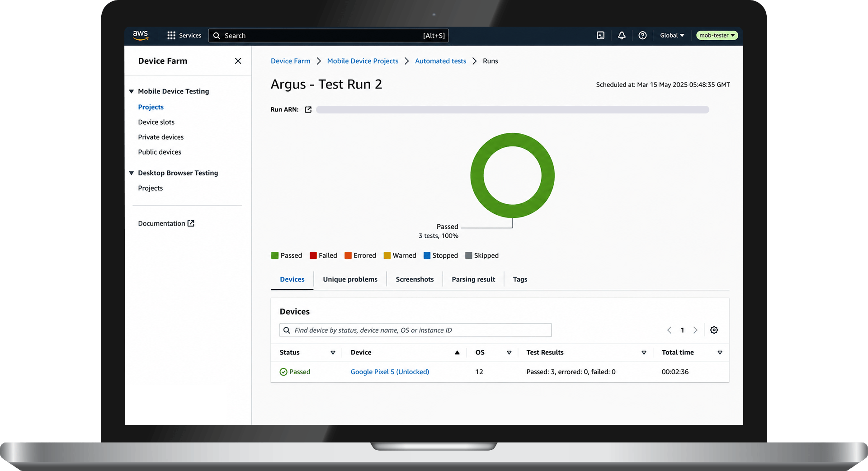The width and height of the screenshot is (868, 471).
Task: Open Projects under Mobile Device Testing
Action: click(x=151, y=107)
